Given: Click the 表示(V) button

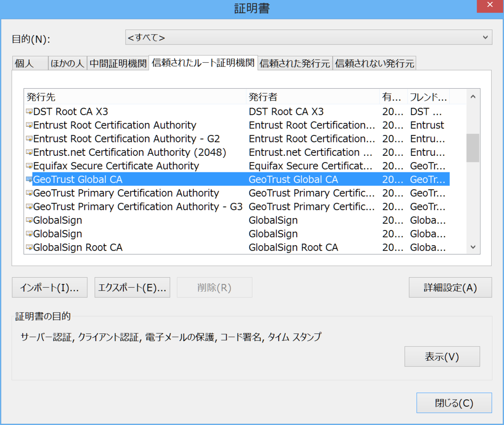Looking at the screenshot, I should pyautogui.click(x=442, y=357).
